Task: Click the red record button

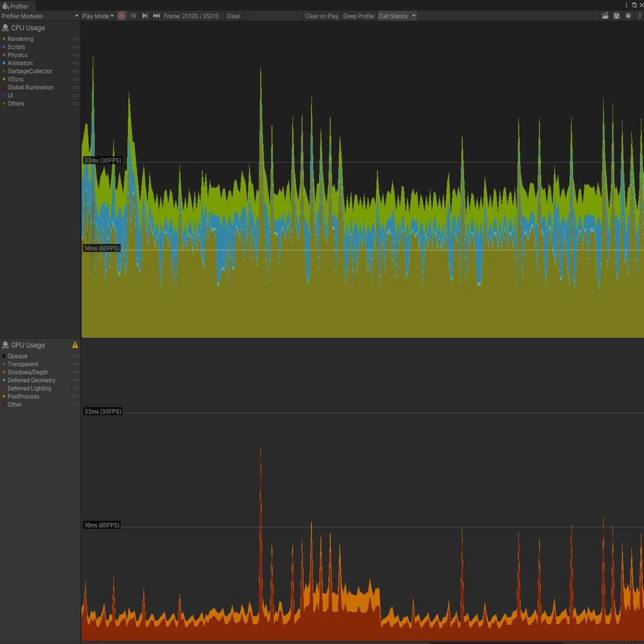Action: click(x=122, y=16)
